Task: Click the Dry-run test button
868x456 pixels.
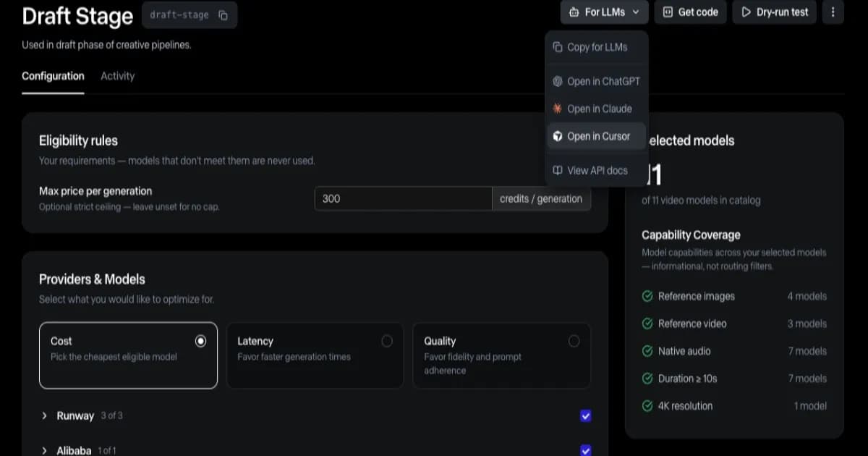Action: point(775,12)
